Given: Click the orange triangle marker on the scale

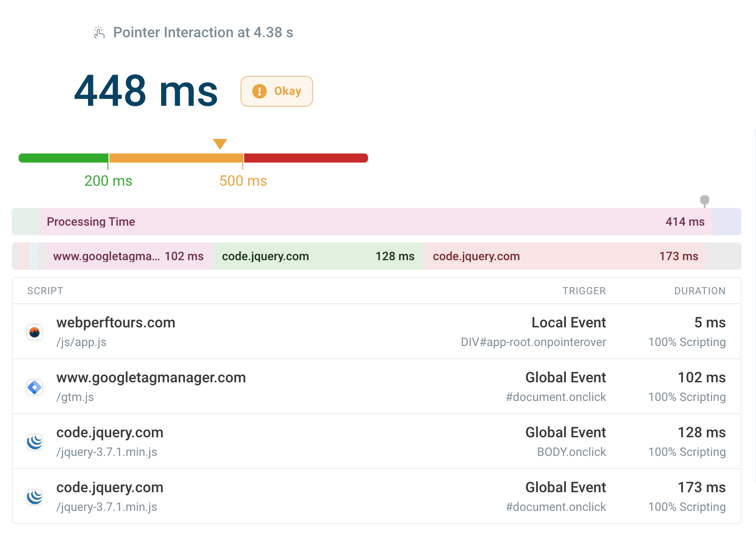Looking at the screenshot, I should pyautogui.click(x=220, y=144).
